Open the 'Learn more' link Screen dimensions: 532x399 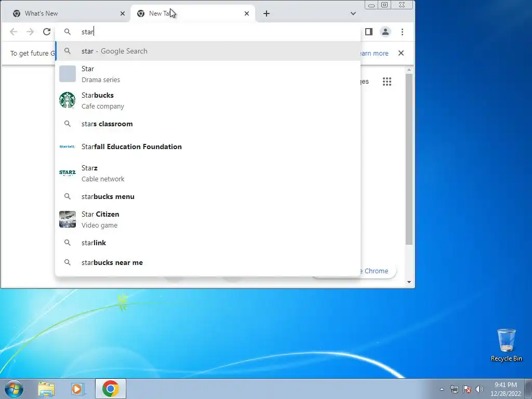point(374,54)
